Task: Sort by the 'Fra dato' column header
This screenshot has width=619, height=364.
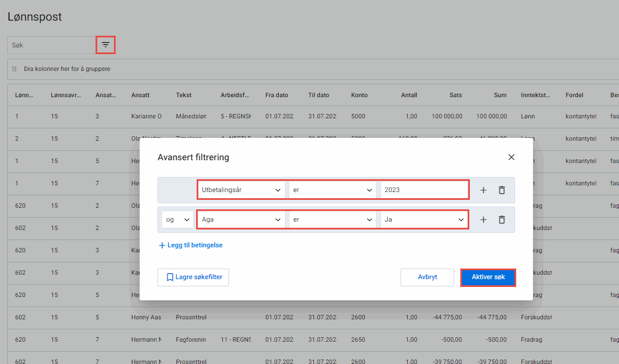Action: tap(277, 95)
